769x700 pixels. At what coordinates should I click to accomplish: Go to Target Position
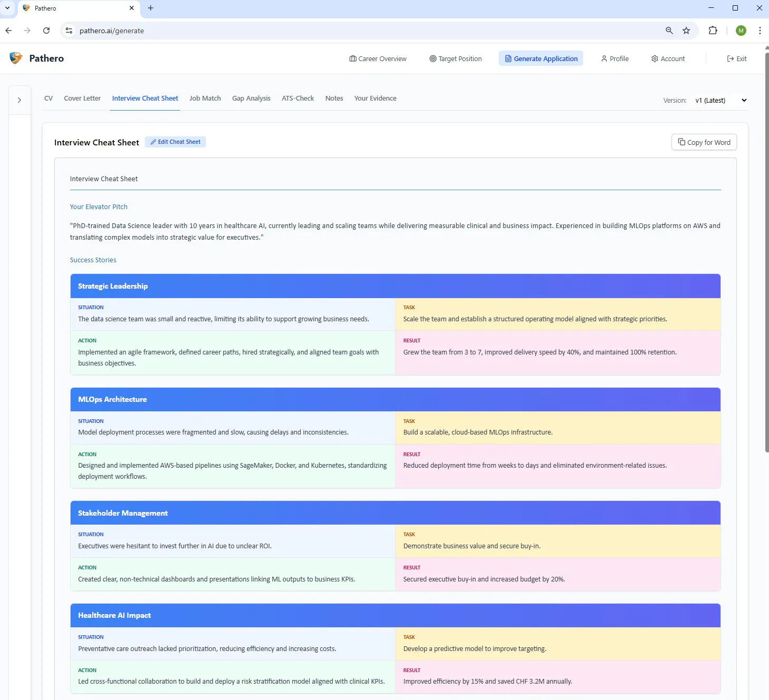(x=456, y=58)
